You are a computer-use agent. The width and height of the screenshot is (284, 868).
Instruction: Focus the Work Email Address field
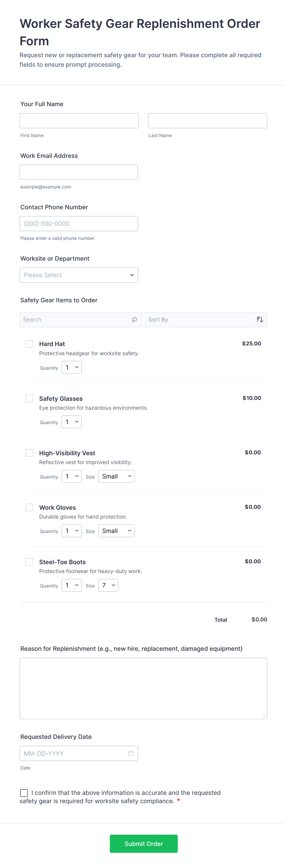(x=79, y=172)
